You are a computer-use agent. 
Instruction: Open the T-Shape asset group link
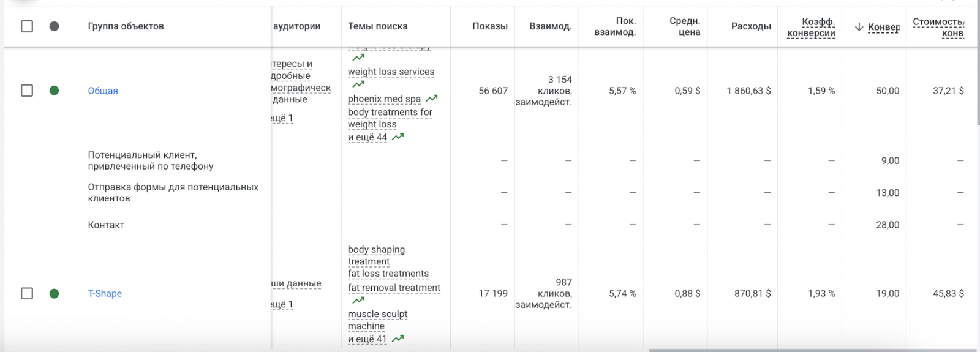(x=105, y=294)
